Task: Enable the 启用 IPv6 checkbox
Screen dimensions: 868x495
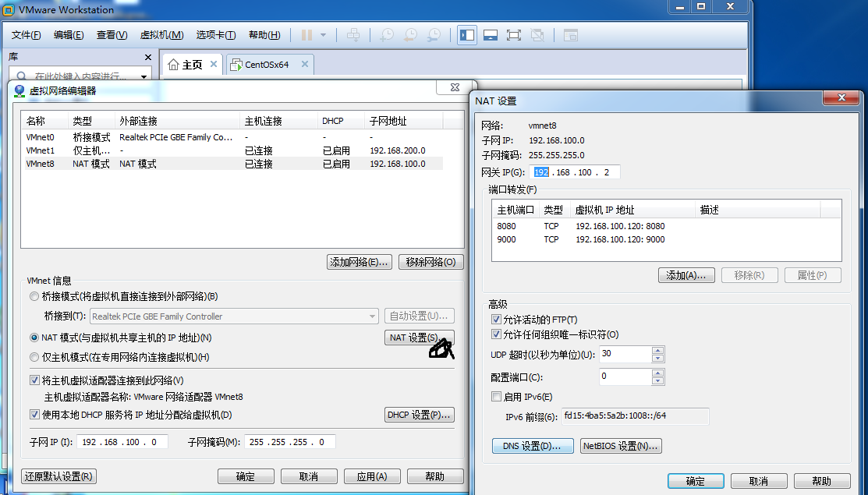Action: [x=496, y=397]
